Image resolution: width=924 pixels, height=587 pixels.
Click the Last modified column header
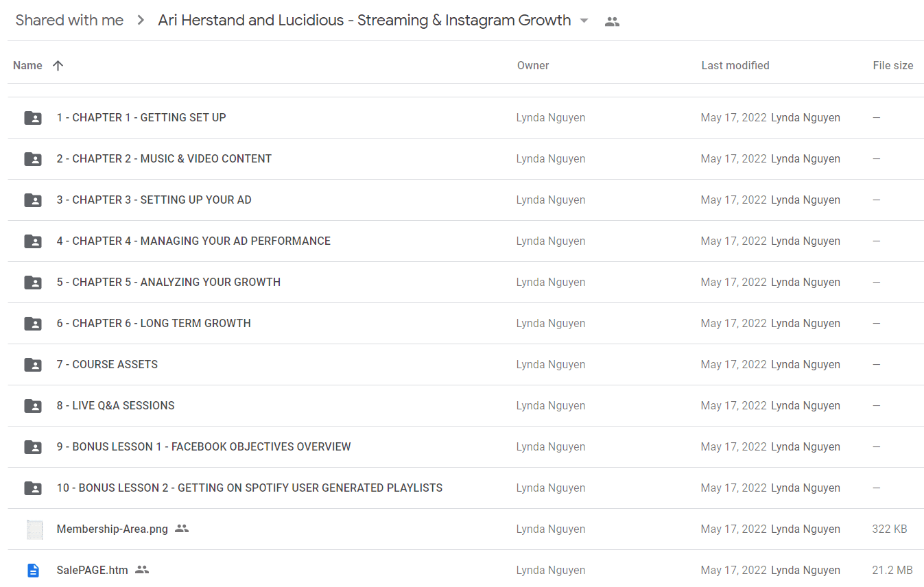[735, 66]
